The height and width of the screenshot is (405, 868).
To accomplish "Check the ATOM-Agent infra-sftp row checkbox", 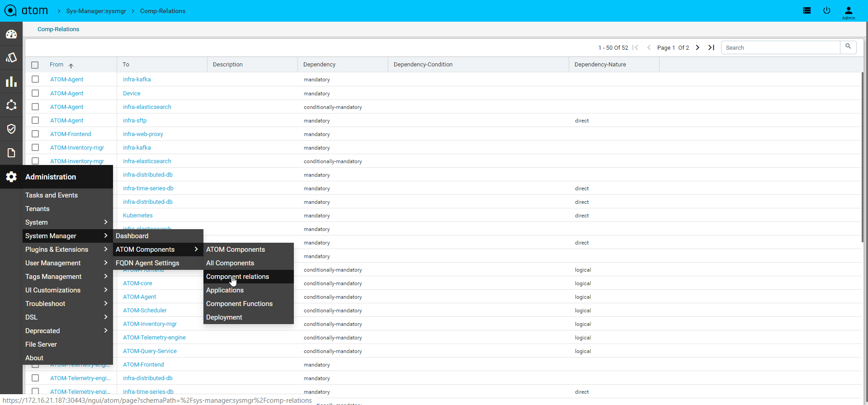I will [35, 120].
